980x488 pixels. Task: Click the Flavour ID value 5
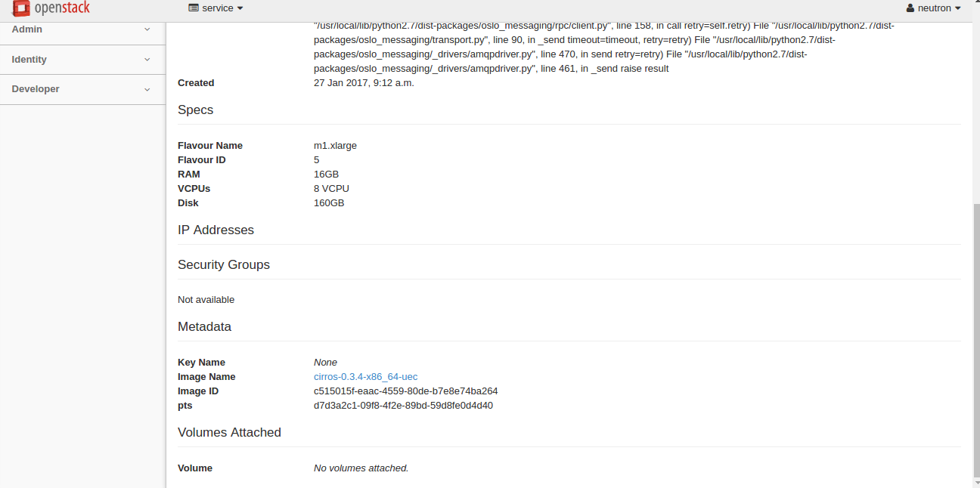[x=317, y=160]
